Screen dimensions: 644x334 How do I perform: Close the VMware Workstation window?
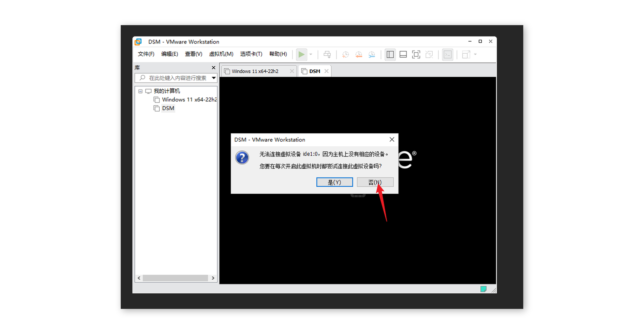pyautogui.click(x=491, y=42)
